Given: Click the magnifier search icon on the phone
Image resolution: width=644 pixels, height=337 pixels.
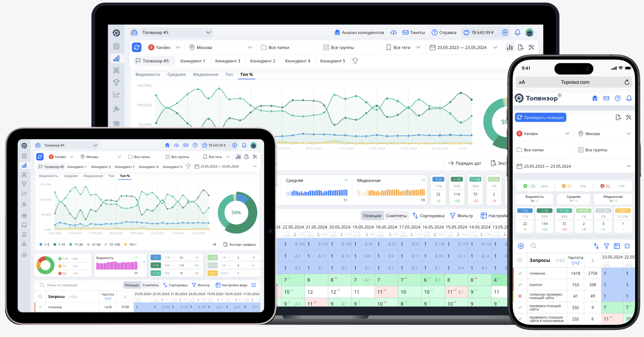Looking at the screenshot, I should pyautogui.click(x=534, y=246).
